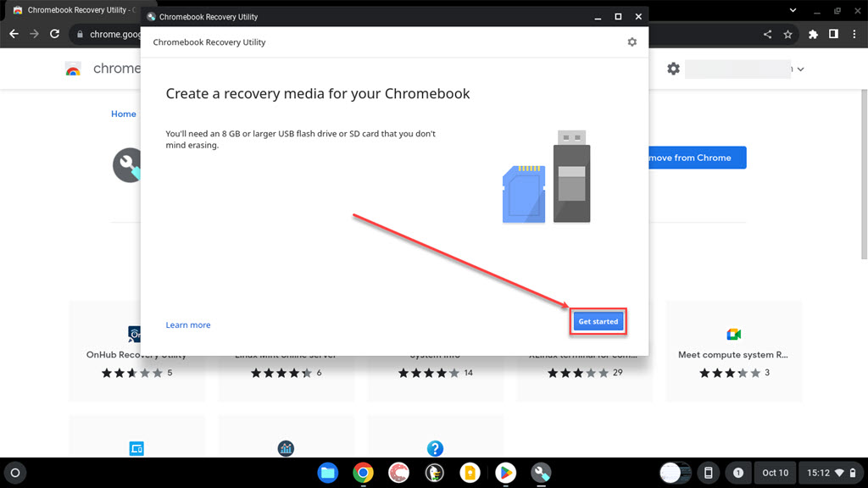Open the launcher circle button
This screenshot has height=488, width=868.
click(15, 473)
